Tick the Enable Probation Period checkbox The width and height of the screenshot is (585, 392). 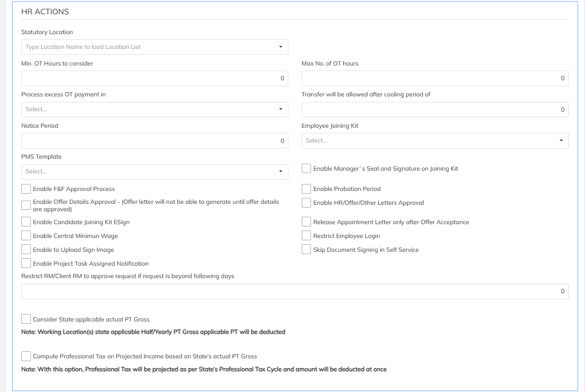[306, 189]
